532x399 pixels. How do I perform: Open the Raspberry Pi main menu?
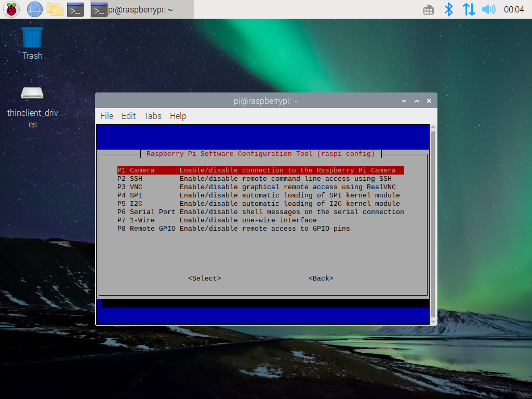coord(11,9)
